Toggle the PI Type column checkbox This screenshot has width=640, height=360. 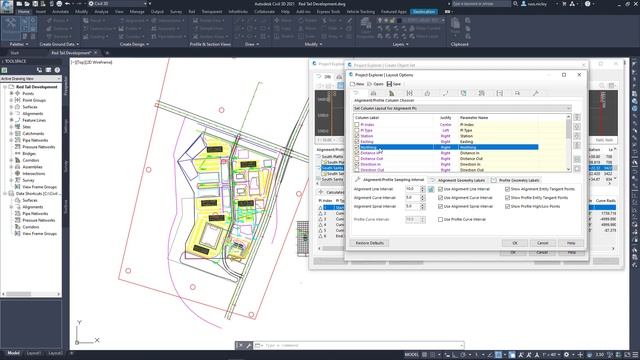pyautogui.click(x=357, y=130)
